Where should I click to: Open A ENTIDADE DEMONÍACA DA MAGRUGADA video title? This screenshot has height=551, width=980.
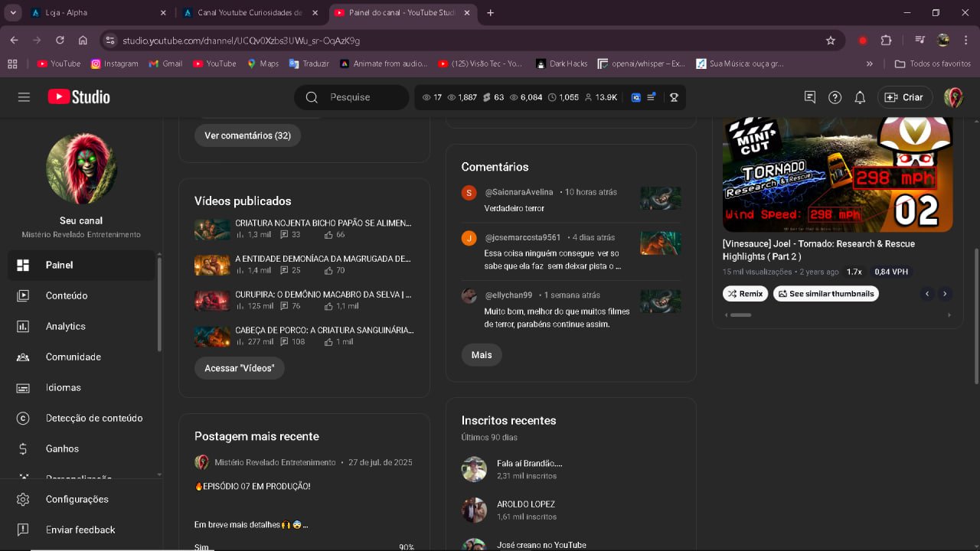323,259
